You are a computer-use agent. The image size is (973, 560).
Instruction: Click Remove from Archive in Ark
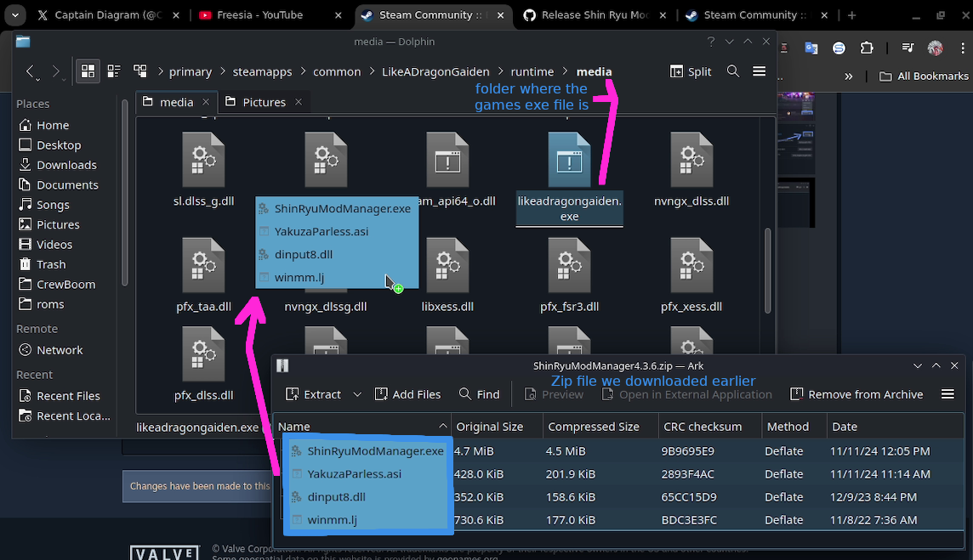pyautogui.click(x=856, y=394)
